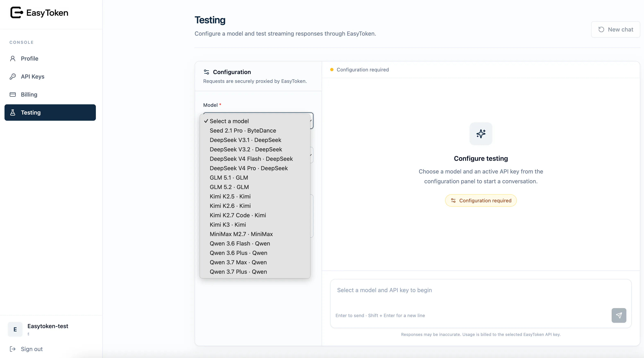Pick Qwen 3.7 Plus · Qwen
Image resolution: width=644 pixels, height=358 pixels.
pos(255,272)
